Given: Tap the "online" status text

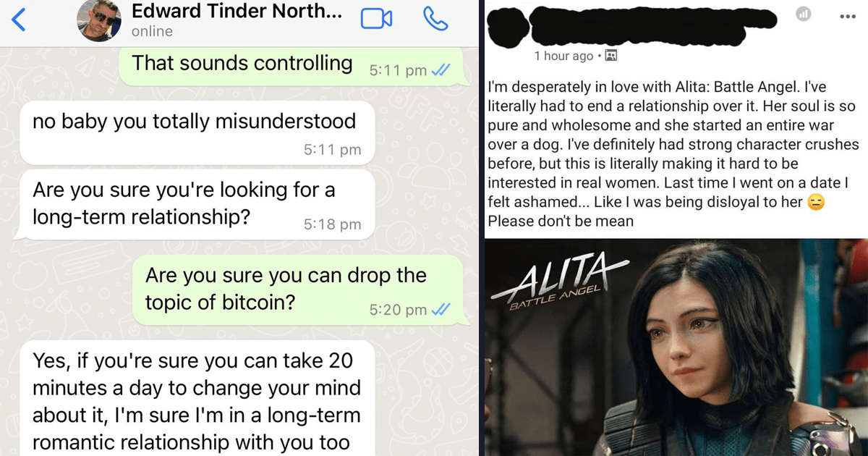Looking at the screenshot, I should (x=152, y=31).
